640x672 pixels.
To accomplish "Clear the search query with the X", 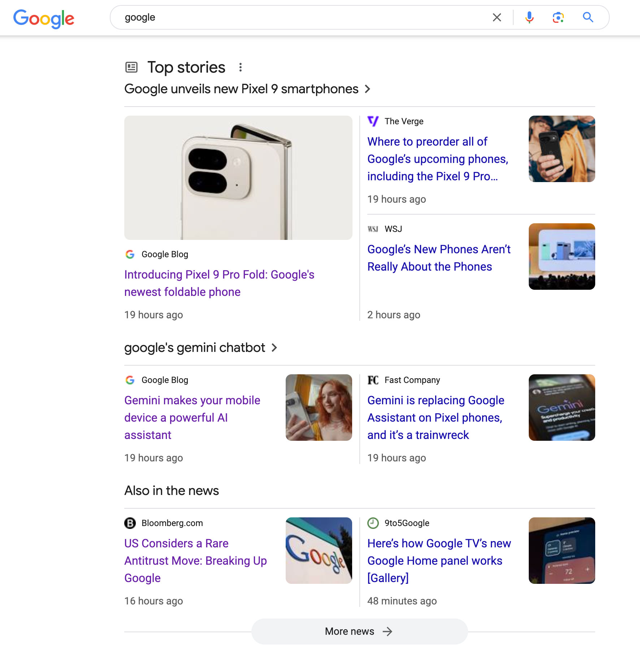I will pos(497,17).
